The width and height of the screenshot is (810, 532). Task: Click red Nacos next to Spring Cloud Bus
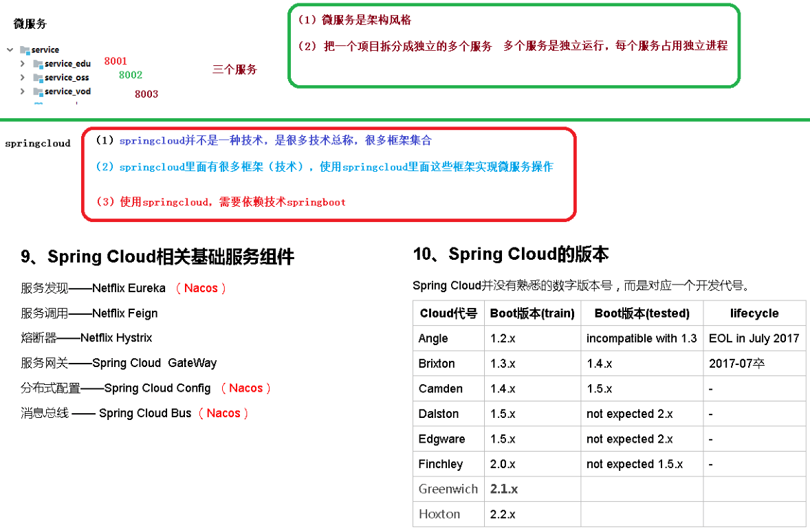(x=223, y=413)
